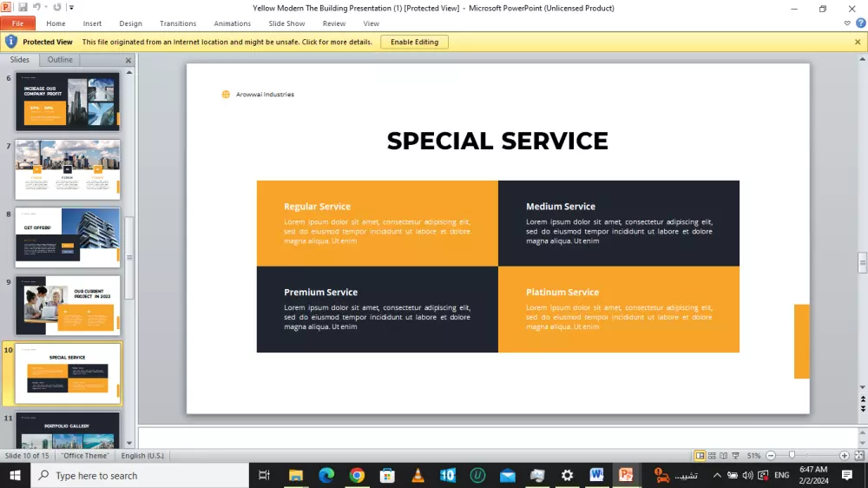The width and height of the screenshot is (868, 488).
Task: Click the 51% zoom level button
Action: 753,456
